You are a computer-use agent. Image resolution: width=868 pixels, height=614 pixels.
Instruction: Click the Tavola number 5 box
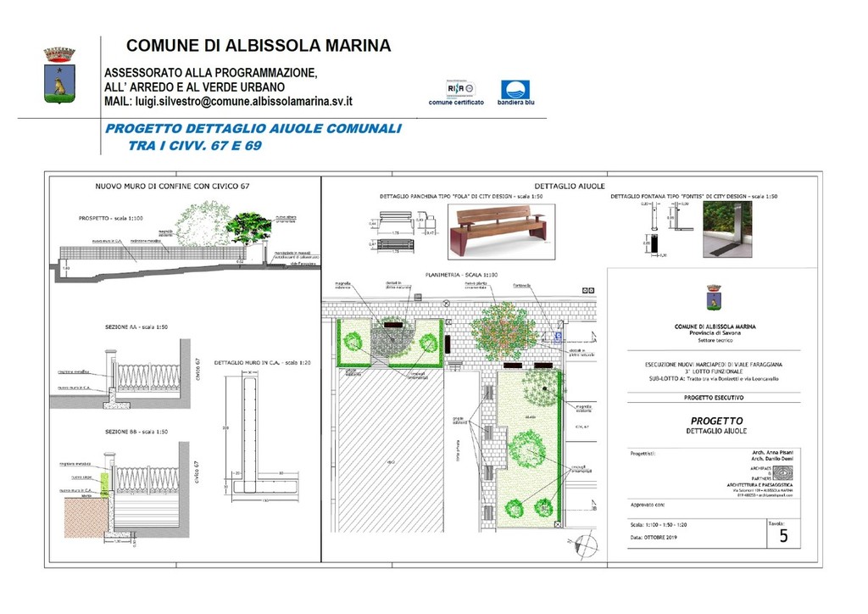(783, 536)
